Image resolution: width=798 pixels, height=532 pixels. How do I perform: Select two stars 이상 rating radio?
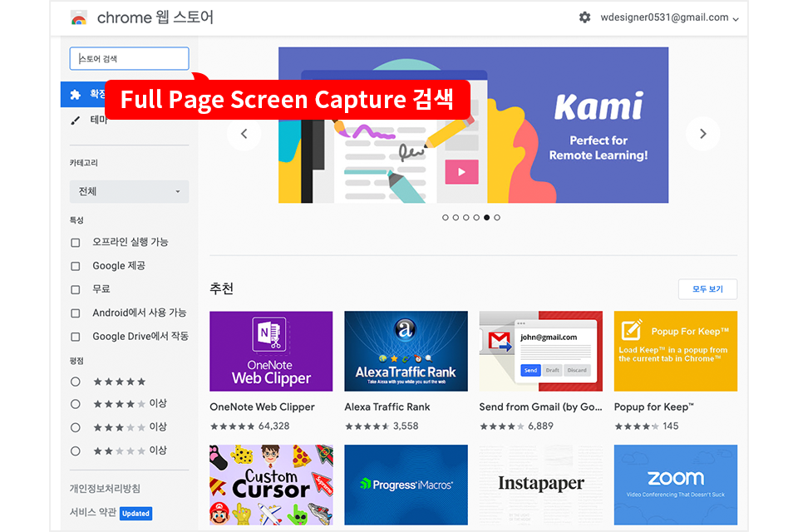click(x=76, y=451)
